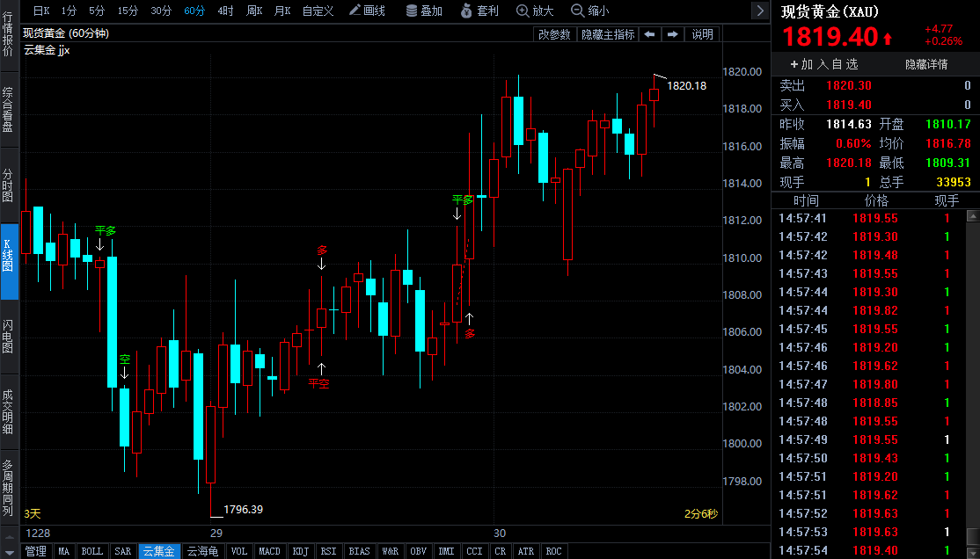Select the W&R indicator tab
This screenshot has width=980, height=559.
[390, 551]
